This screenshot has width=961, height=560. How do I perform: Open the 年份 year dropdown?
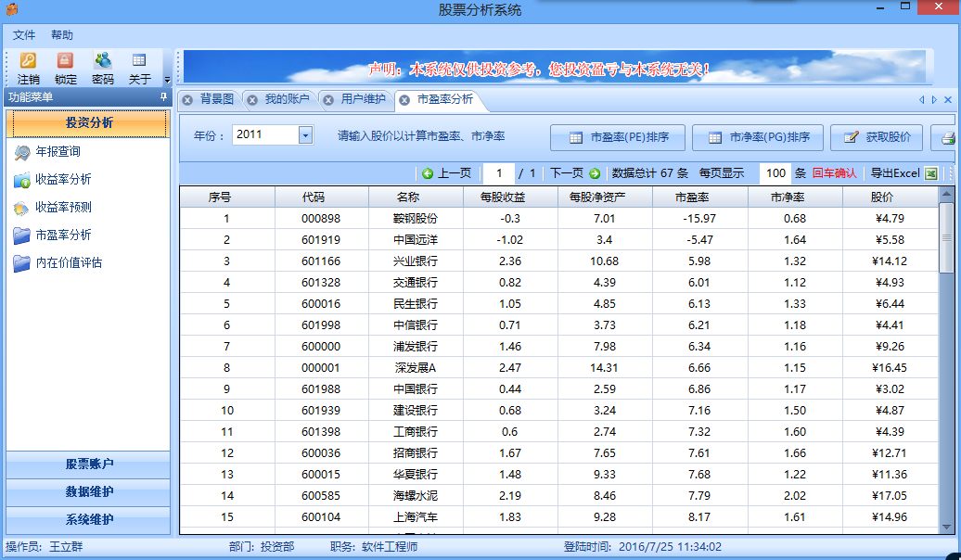(x=306, y=134)
